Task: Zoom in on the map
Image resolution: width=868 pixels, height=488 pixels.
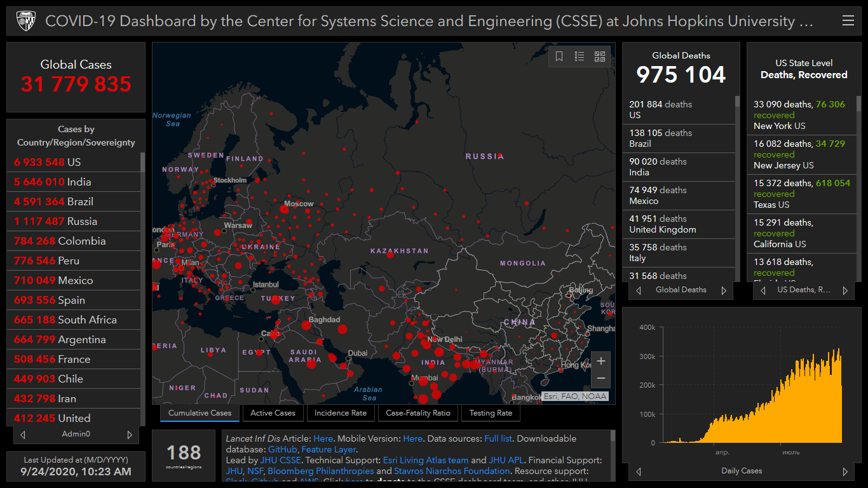Action: click(x=600, y=361)
